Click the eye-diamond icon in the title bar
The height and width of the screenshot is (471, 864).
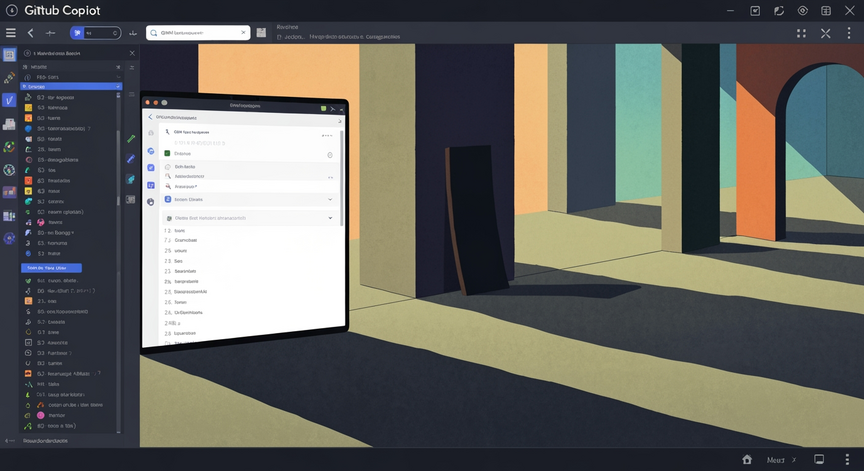802,10
